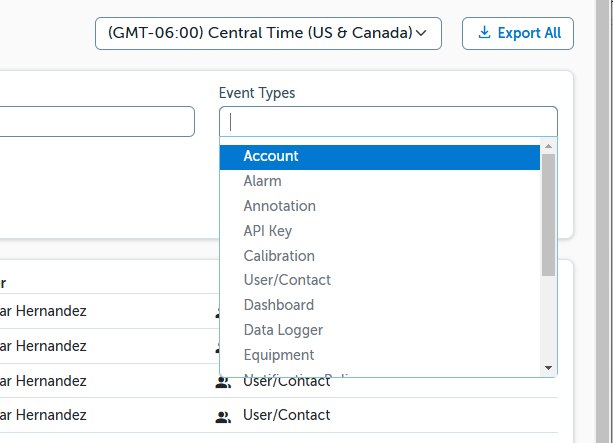613x443 pixels.
Task: Click the download icon on Export All
Action: coord(484,33)
